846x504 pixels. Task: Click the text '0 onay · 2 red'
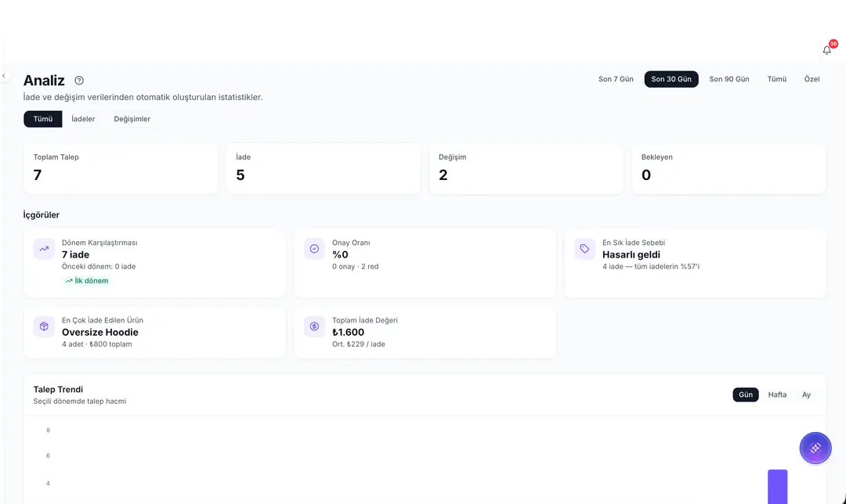[x=355, y=267]
